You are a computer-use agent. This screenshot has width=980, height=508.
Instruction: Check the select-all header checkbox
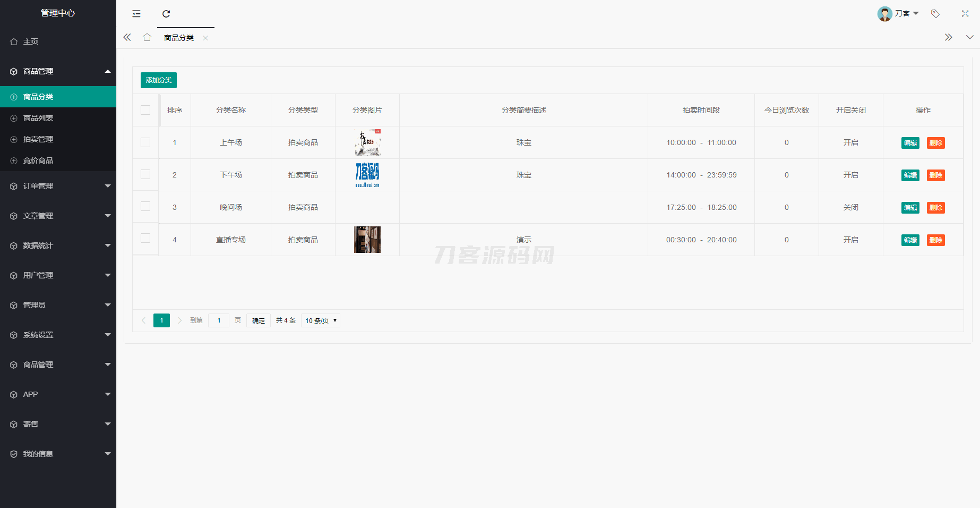pos(145,110)
